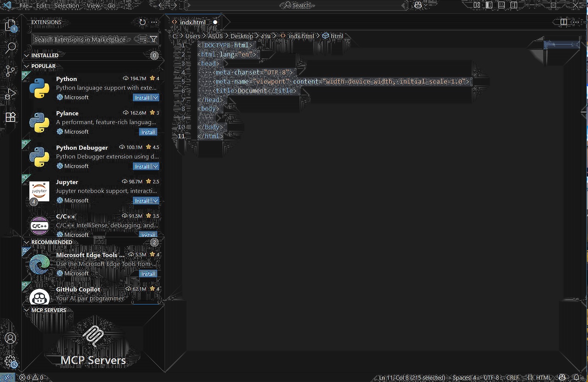Open the Manage gear icon
The image size is (588, 382).
[x=10, y=361]
